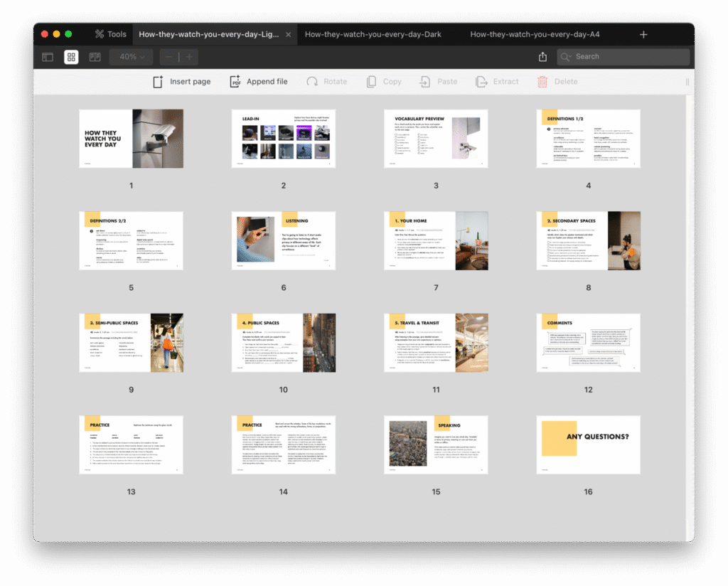Click the zoom out minus button
The height and width of the screenshot is (586, 728).
pyautogui.click(x=169, y=57)
